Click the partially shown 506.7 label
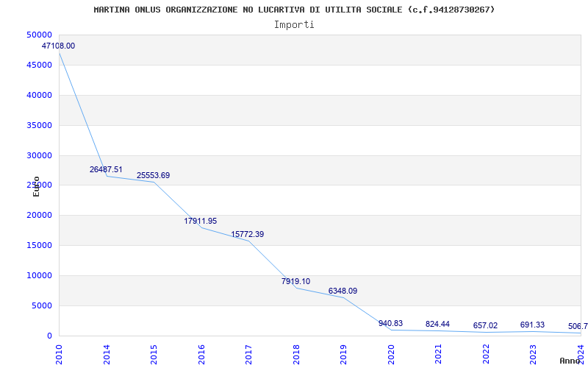The height and width of the screenshot is (368, 588). pos(578,326)
